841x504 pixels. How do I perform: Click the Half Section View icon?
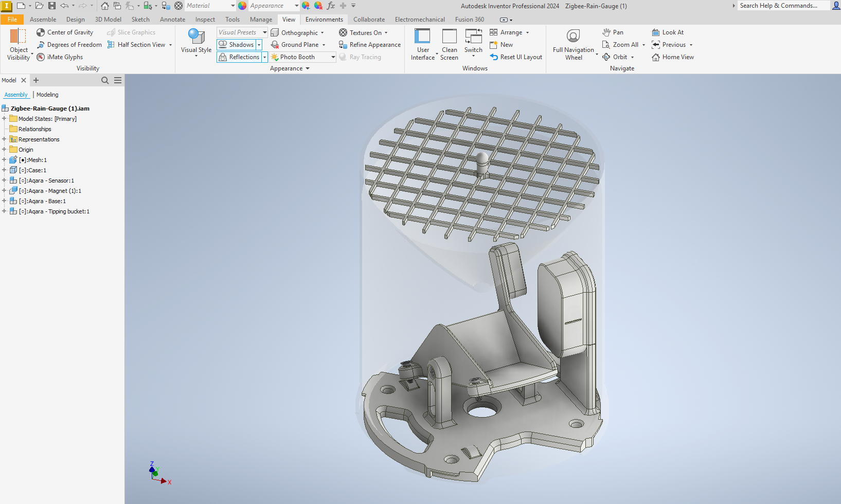[111, 45]
